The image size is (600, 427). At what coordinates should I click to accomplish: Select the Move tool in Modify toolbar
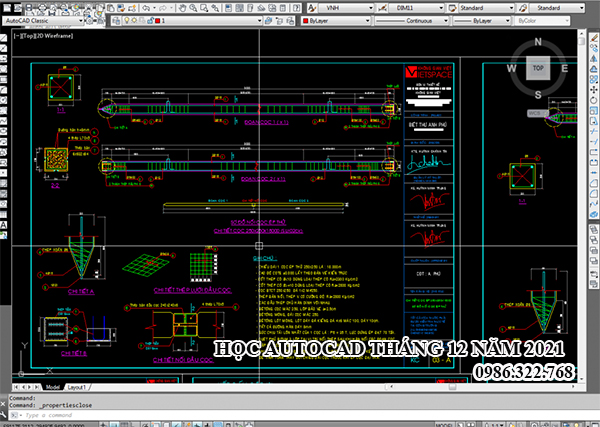pos(594,90)
